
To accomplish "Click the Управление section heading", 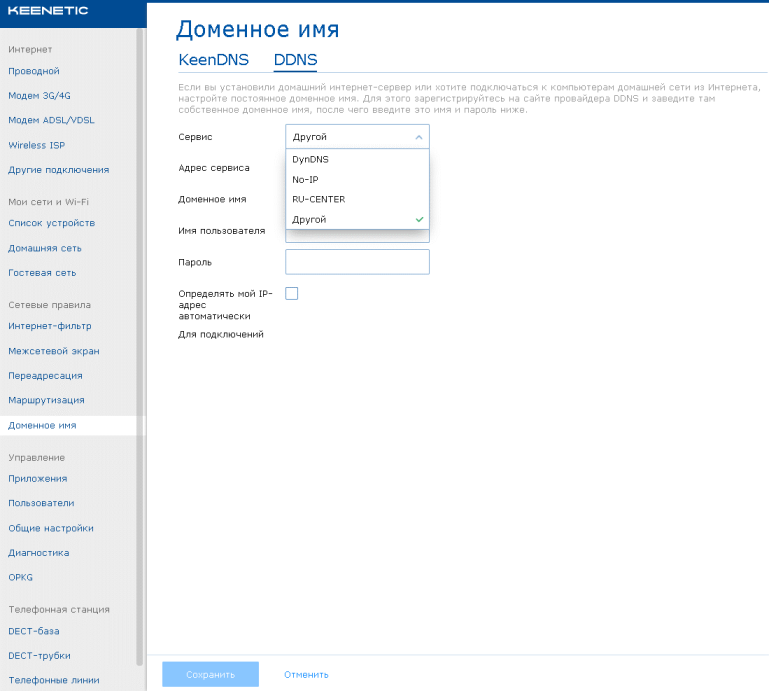I will coord(36,458).
